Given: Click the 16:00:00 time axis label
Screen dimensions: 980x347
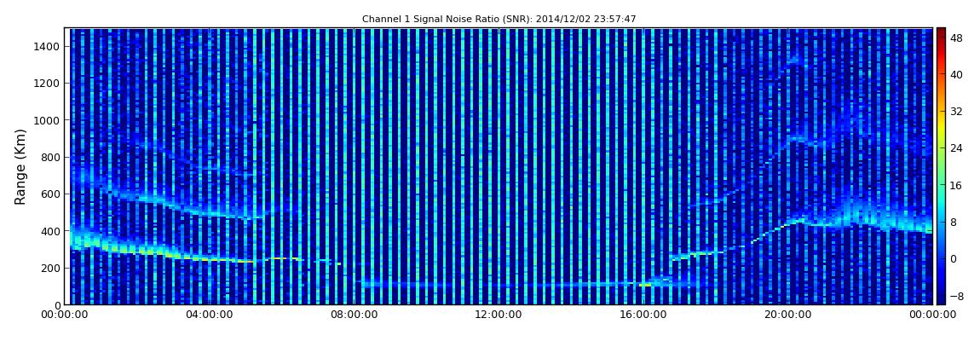Looking at the screenshot, I should [644, 315].
